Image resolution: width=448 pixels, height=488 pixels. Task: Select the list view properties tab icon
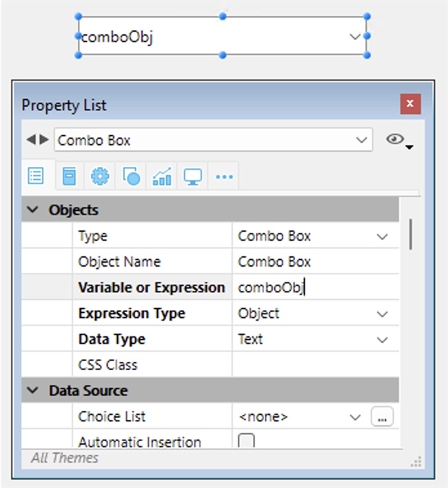tap(35, 176)
